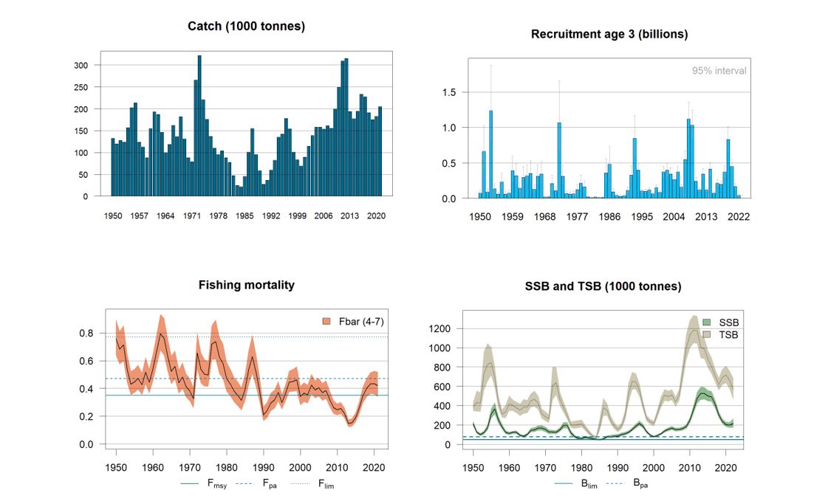This screenshot has height=504, width=828.
Task: Click the tallest catch bar near 1972
Action: [198, 125]
